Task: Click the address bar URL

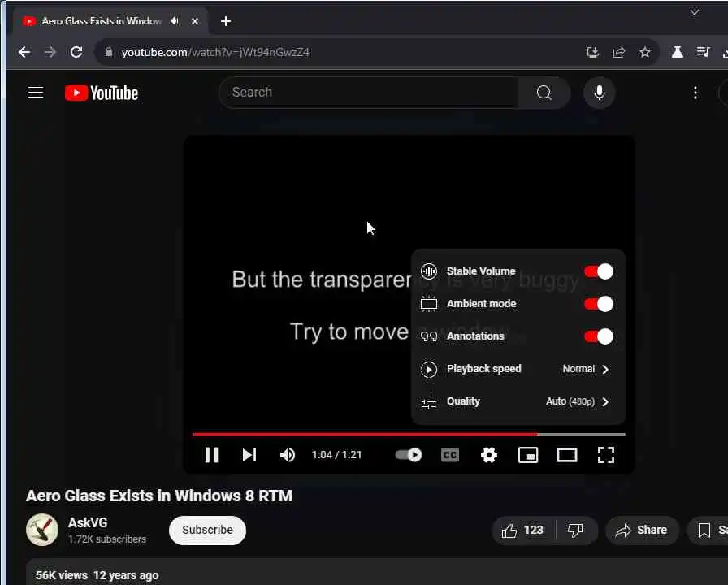Action: (x=215, y=53)
